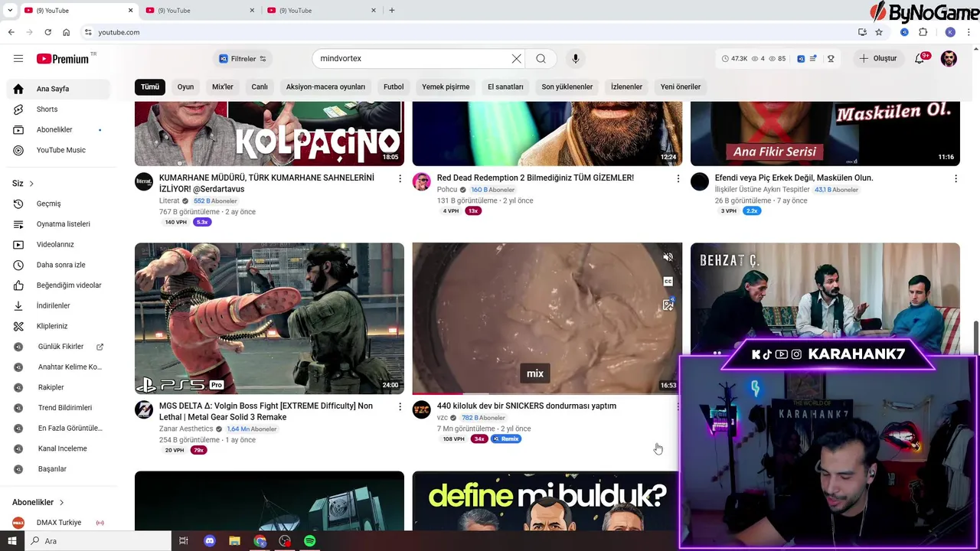Open Başarılar in the sidebar
Viewport: 980px width, 551px height.
pos(58,469)
